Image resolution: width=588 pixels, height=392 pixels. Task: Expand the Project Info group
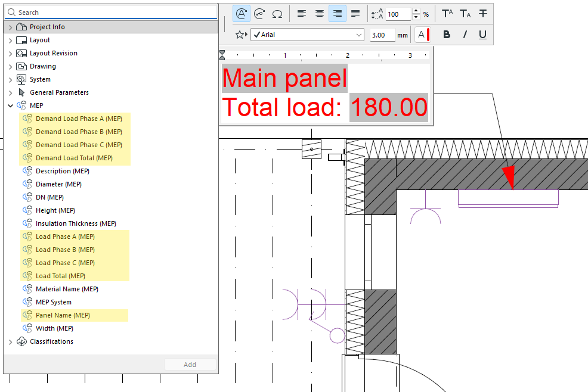coord(11,27)
